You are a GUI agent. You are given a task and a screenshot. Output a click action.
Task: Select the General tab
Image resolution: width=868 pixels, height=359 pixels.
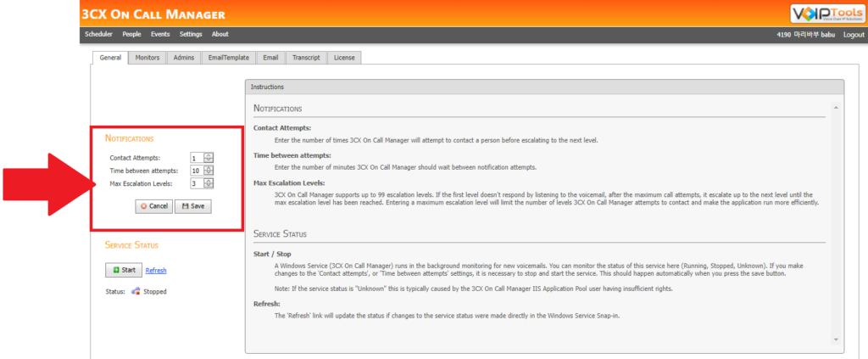pyautogui.click(x=110, y=58)
